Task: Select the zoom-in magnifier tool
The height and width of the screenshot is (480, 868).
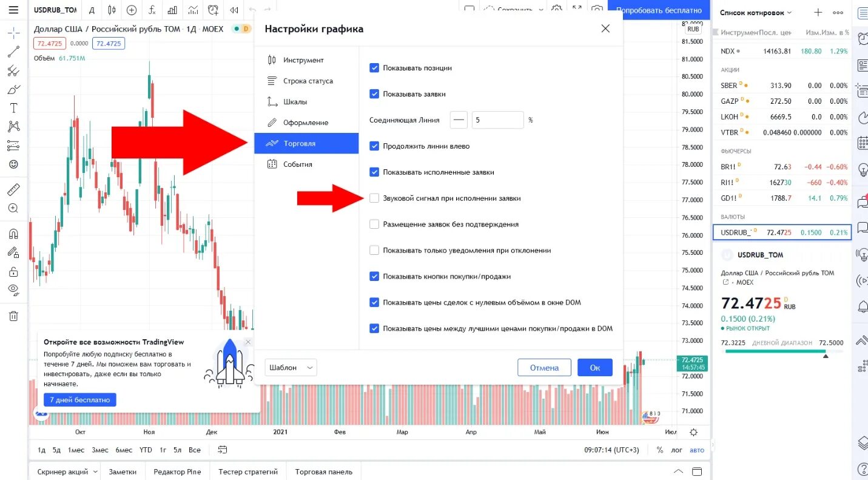Action: (13, 208)
